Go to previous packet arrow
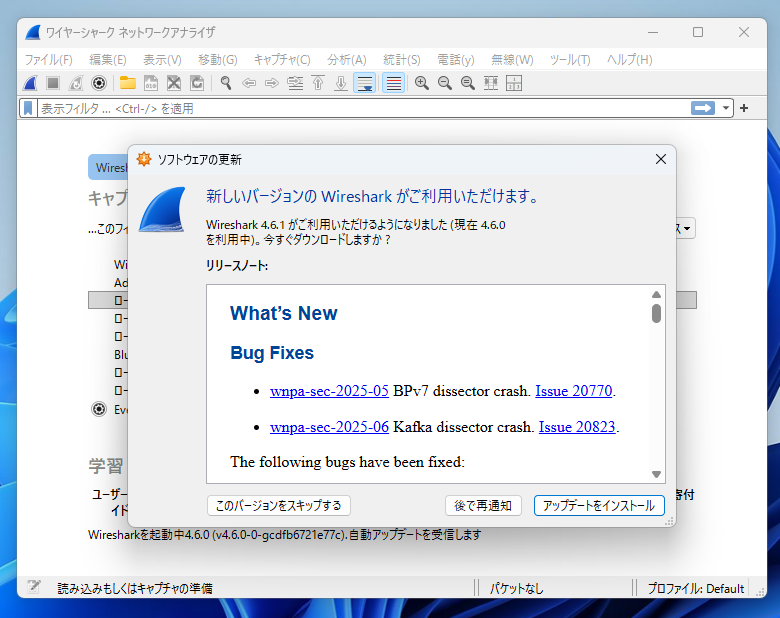The image size is (780, 618). [x=249, y=83]
